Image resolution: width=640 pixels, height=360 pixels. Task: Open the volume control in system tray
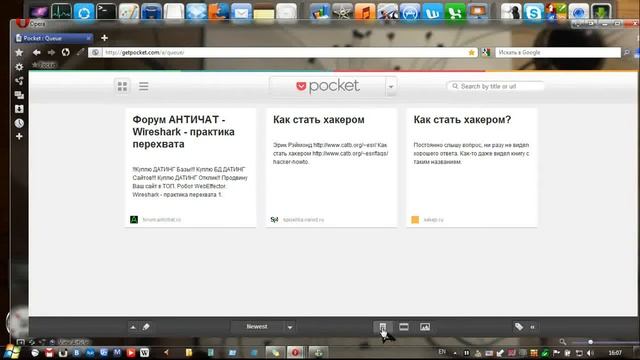[590, 353]
